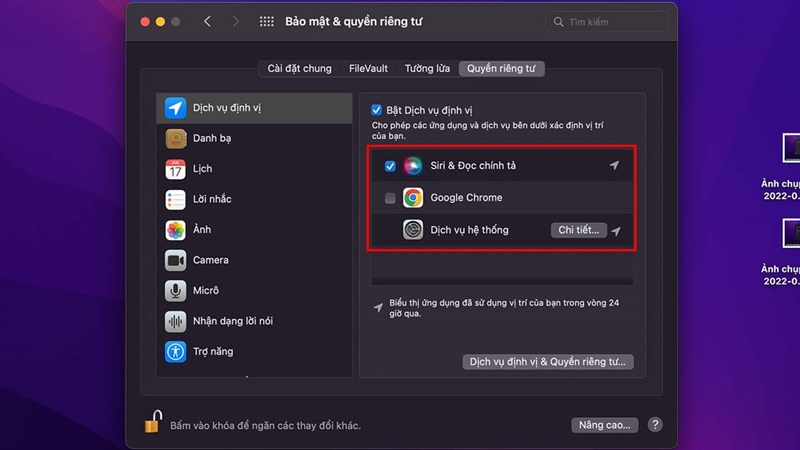Select the Quyền riêng tư tab
The image size is (800, 450).
coord(502,68)
